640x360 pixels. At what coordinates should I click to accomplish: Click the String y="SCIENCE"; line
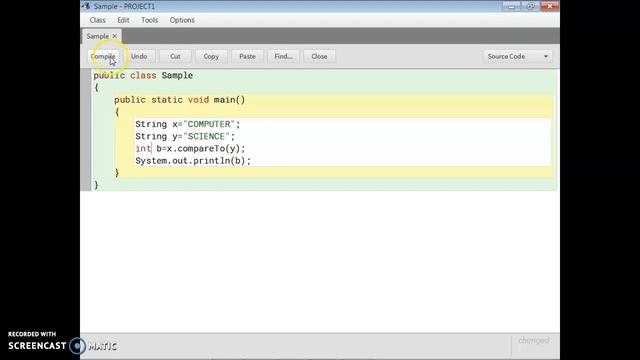pos(185,136)
